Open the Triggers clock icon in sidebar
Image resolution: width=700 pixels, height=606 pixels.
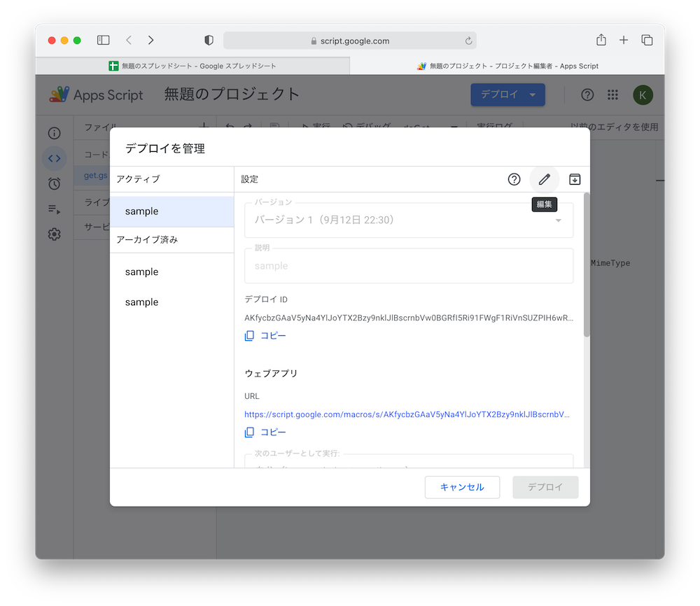click(55, 183)
